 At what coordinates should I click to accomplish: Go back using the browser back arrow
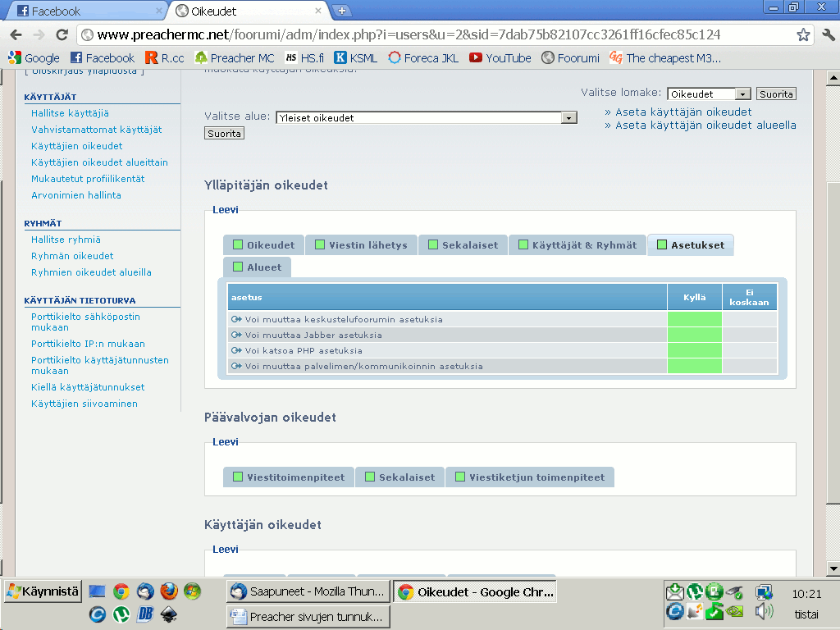tap(16, 35)
